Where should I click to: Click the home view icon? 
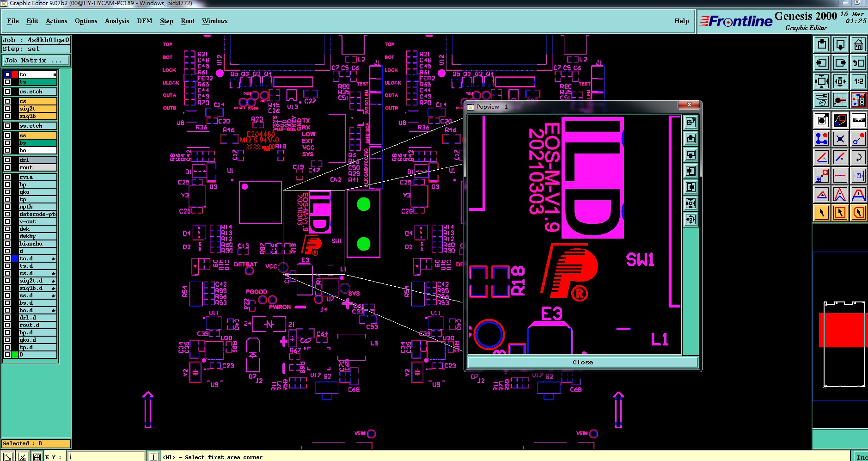[x=858, y=44]
